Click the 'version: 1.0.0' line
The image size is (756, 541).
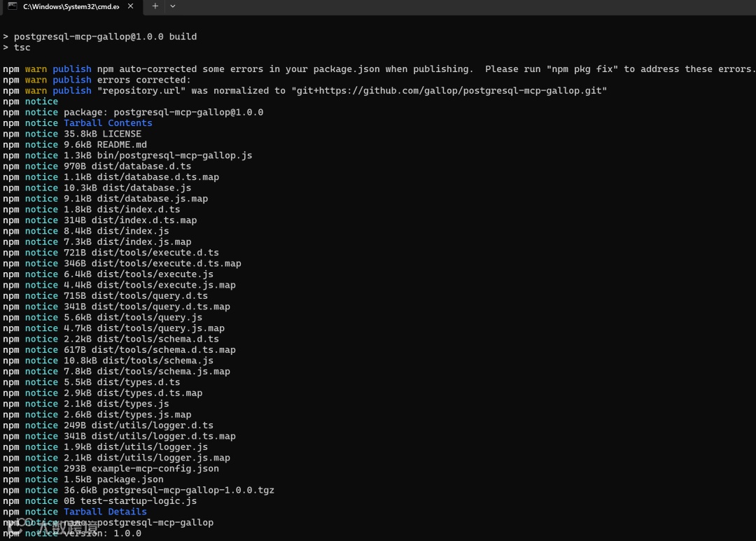click(72, 534)
